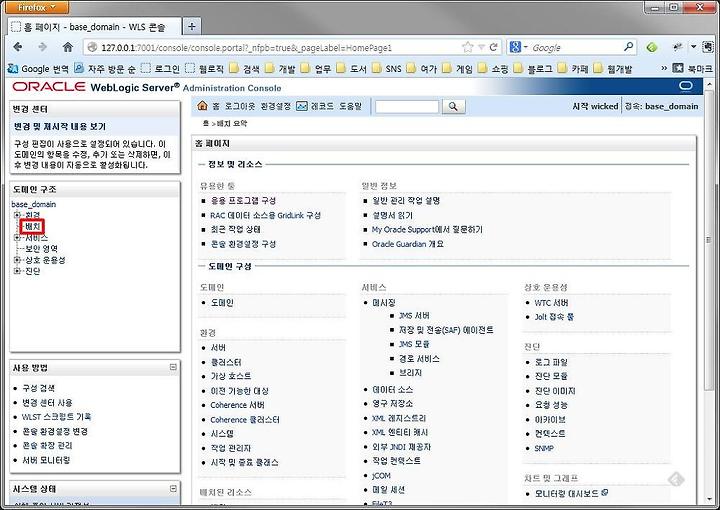Viewport: 720px width, 510px height.
Task: Open the Google 번역 bookmark
Action: tap(38, 69)
